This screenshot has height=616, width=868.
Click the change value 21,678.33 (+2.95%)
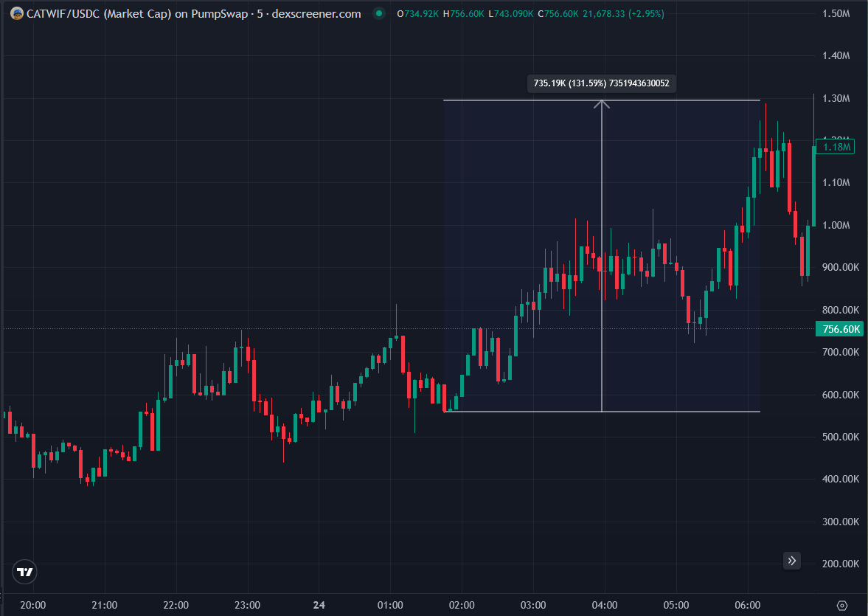(x=623, y=14)
